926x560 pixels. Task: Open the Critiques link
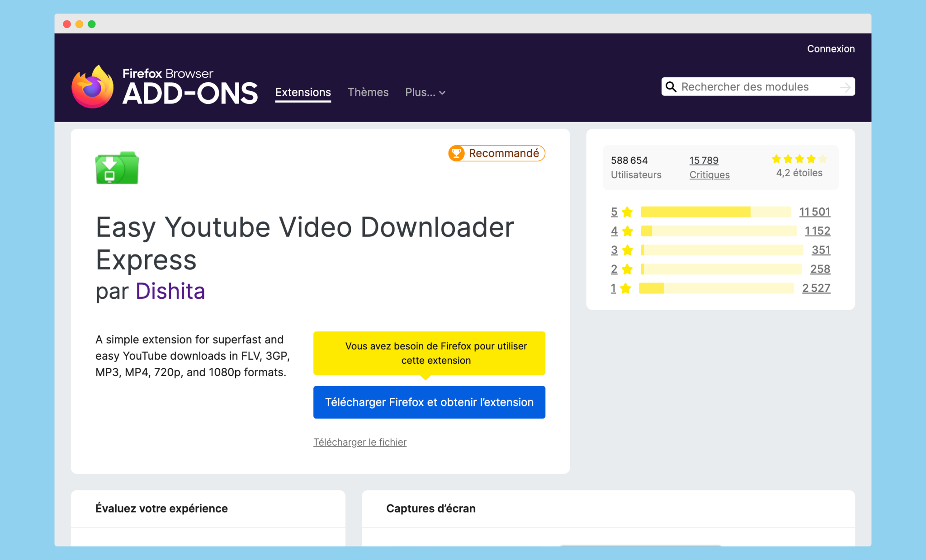point(709,174)
